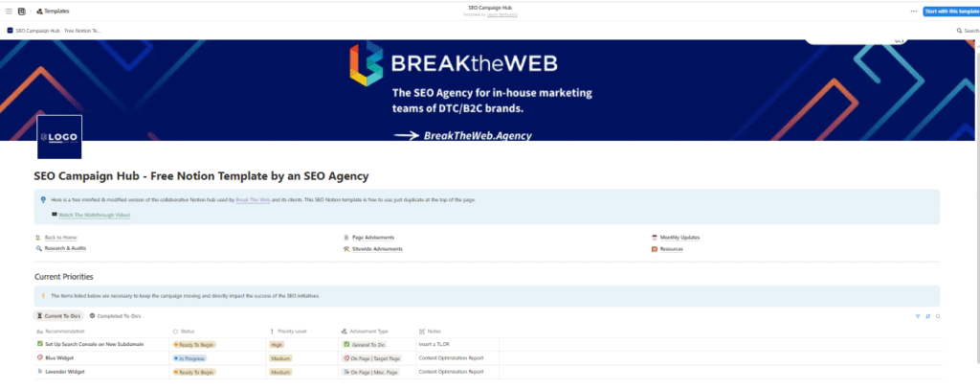Viewport: 980px width, 390px height.
Task: Click the database search icon
Action: click(x=938, y=316)
